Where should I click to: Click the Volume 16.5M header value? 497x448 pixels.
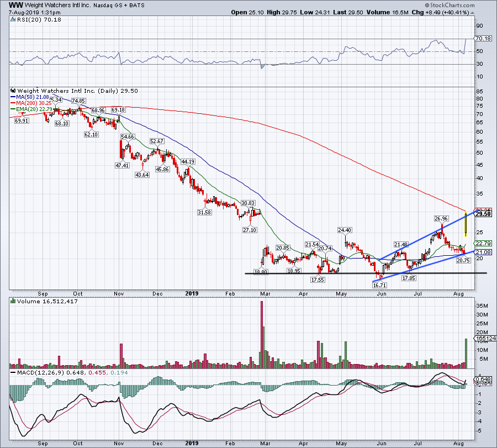(x=387, y=12)
